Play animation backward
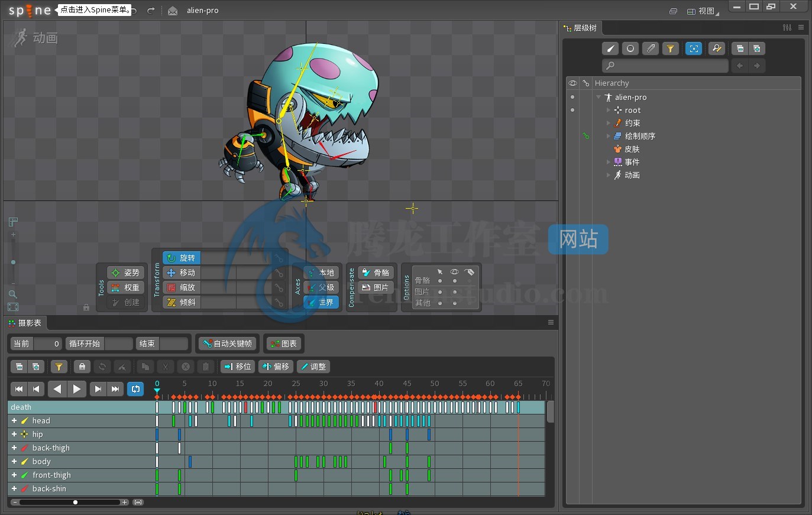Viewport: 812px width, 515px height. (x=57, y=388)
